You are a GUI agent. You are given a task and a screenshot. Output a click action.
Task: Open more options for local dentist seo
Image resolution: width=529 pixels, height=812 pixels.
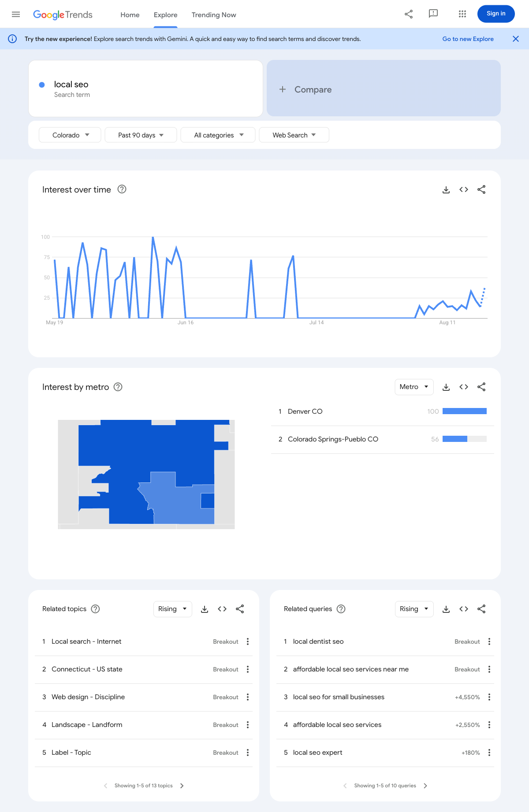point(489,641)
